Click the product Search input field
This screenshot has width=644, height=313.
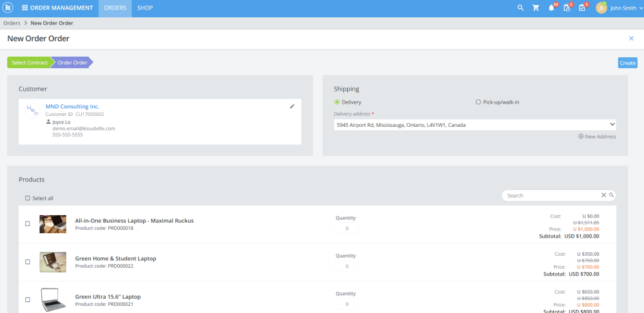[x=553, y=196]
